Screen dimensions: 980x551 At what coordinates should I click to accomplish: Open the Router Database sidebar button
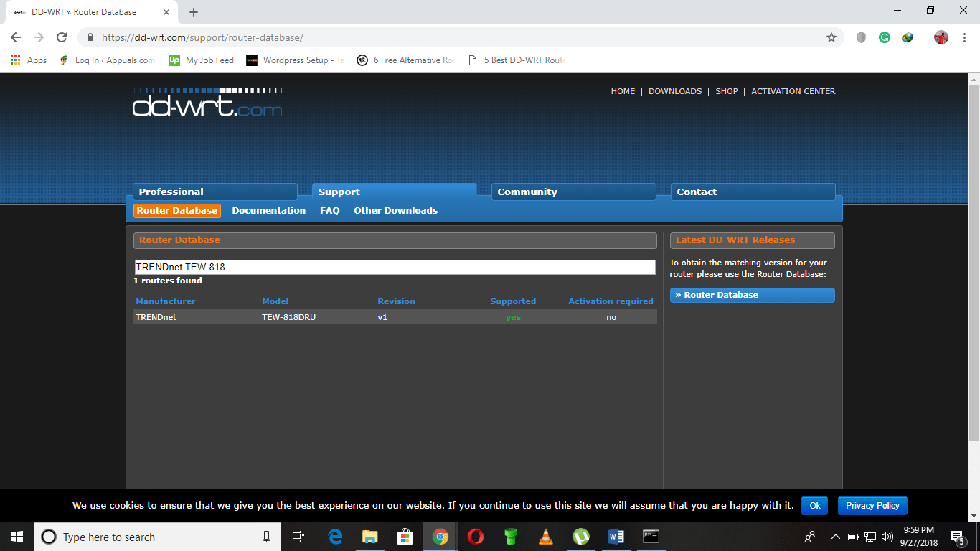click(753, 295)
